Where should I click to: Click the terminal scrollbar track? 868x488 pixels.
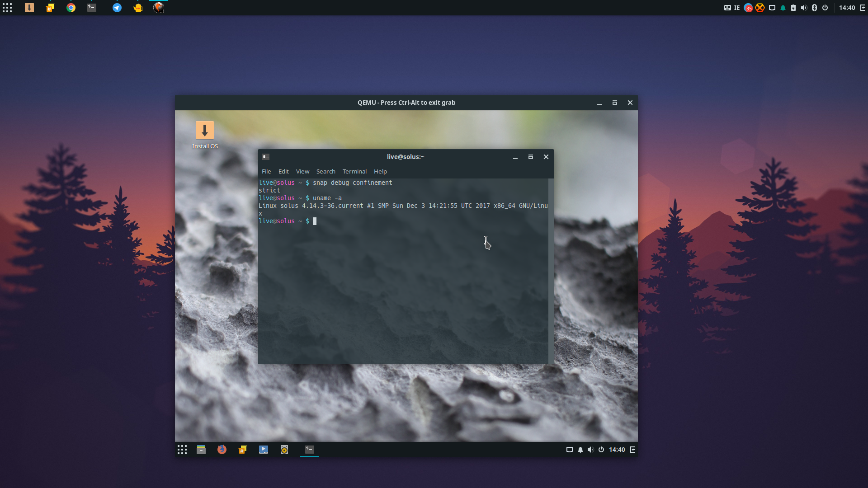point(551,271)
